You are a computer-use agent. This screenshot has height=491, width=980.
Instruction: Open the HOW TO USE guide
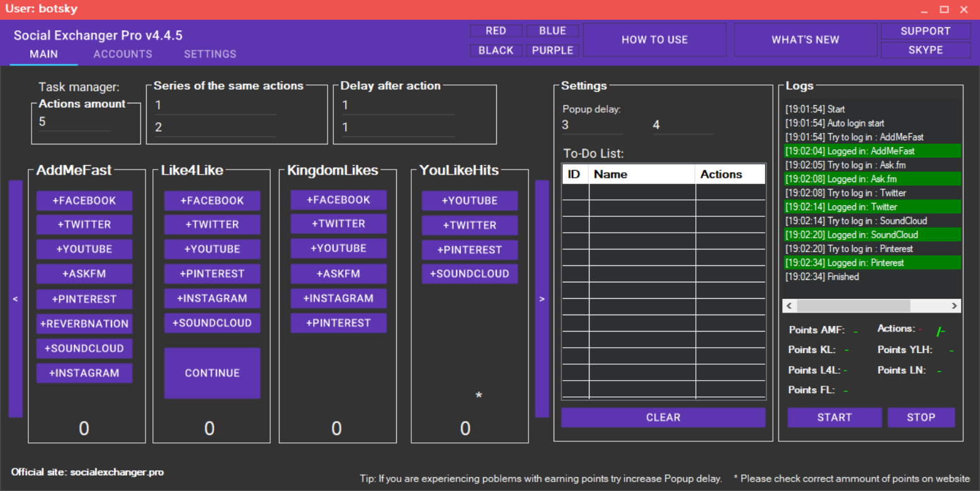654,40
